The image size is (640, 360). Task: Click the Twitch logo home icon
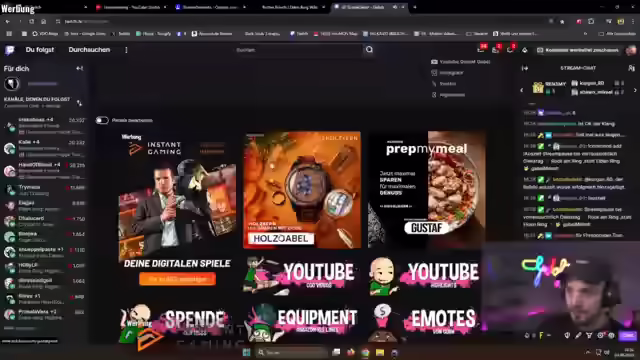coord(9,50)
